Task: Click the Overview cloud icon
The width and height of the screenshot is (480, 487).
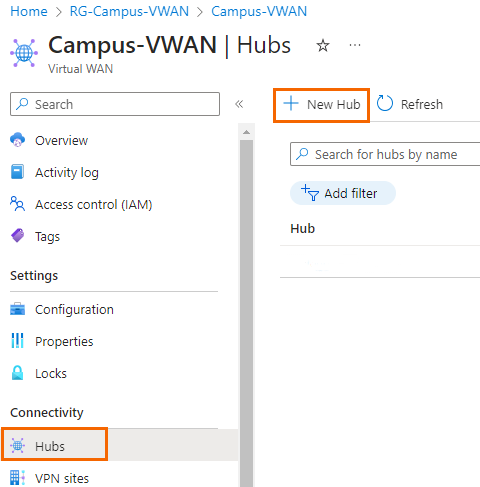Action: [x=17, y=140]
